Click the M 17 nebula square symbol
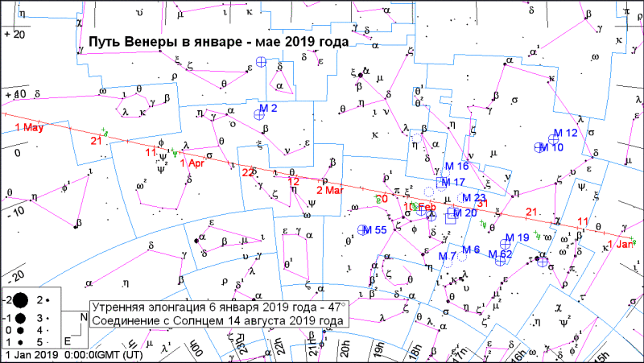This screenshot has width=644, height=363. coord(442,183)
